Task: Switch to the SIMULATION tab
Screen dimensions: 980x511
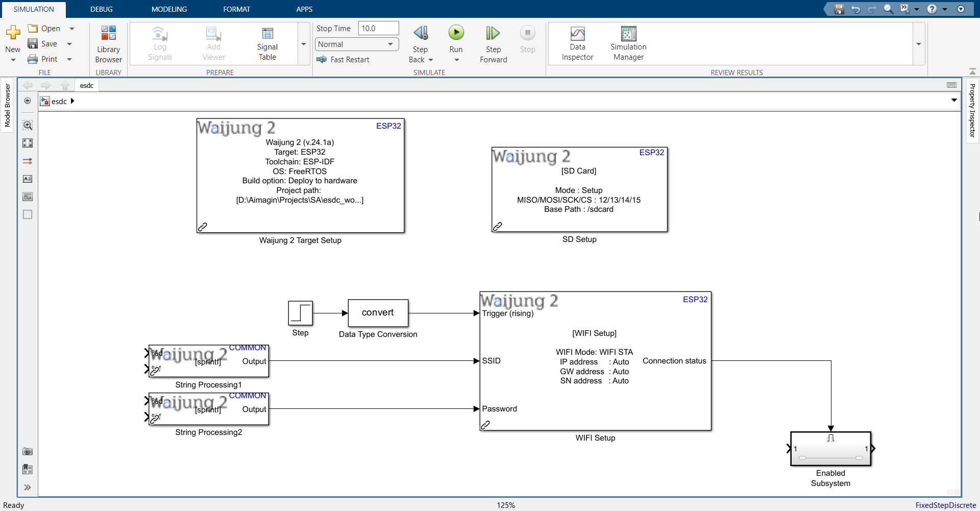Action: click(34, 9)
